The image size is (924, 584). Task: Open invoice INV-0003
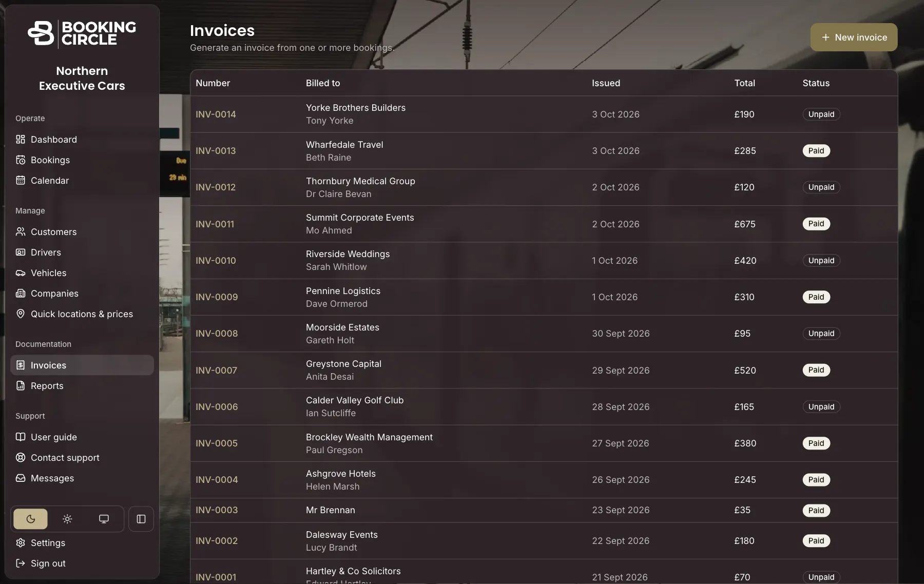[217, 510]
